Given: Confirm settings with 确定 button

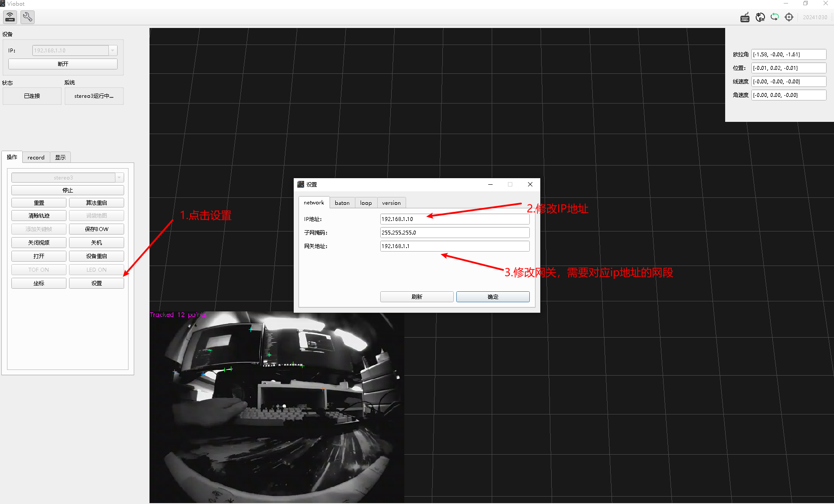Looking at the screenshot, I should (x=493, y=297).
